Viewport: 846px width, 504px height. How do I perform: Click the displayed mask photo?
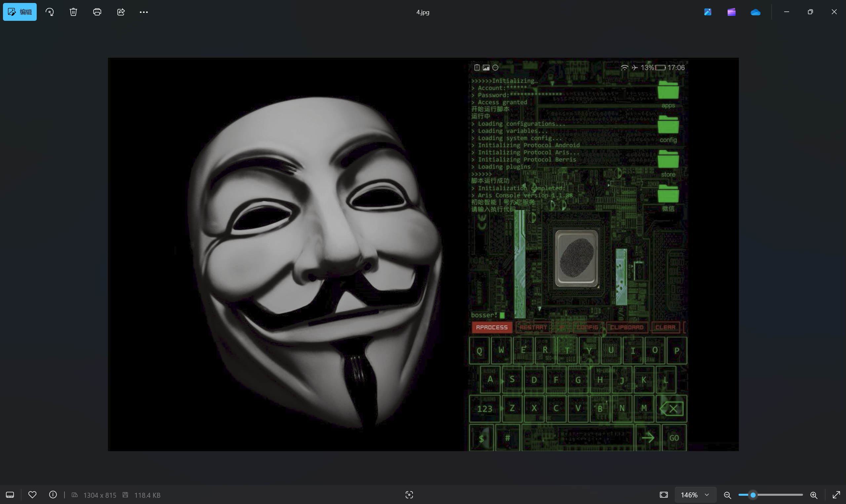[423, 254]
